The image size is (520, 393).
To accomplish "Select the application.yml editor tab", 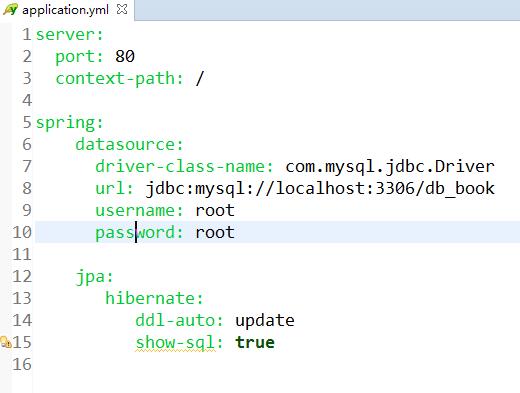I will point(67,10).
